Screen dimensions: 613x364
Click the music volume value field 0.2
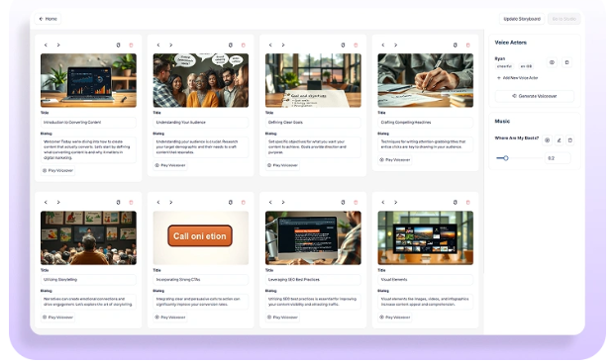(558, 158)
